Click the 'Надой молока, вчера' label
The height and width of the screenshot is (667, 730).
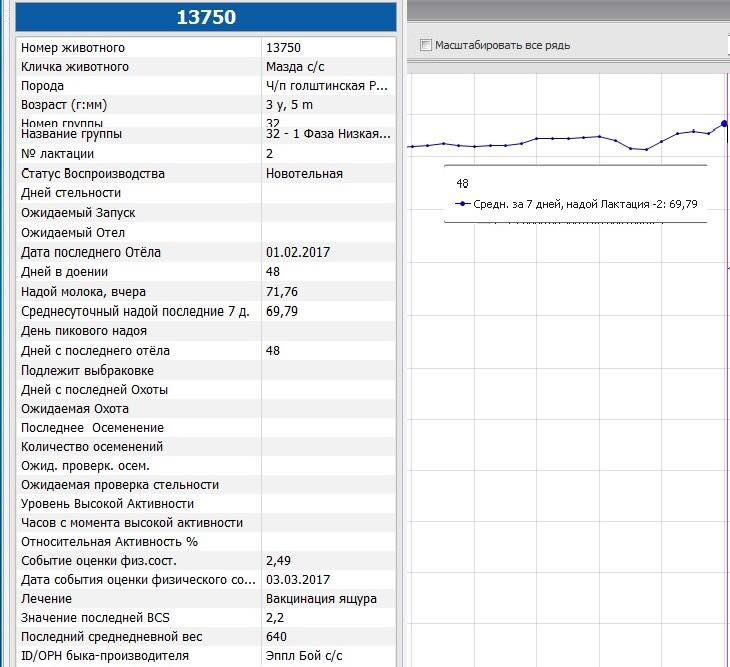[83, 292]
